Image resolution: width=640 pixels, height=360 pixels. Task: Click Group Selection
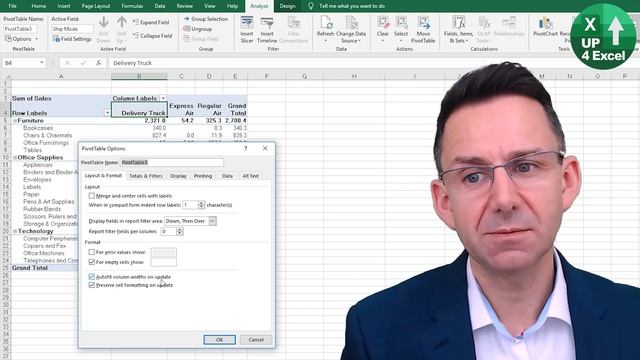pos(206,19)
